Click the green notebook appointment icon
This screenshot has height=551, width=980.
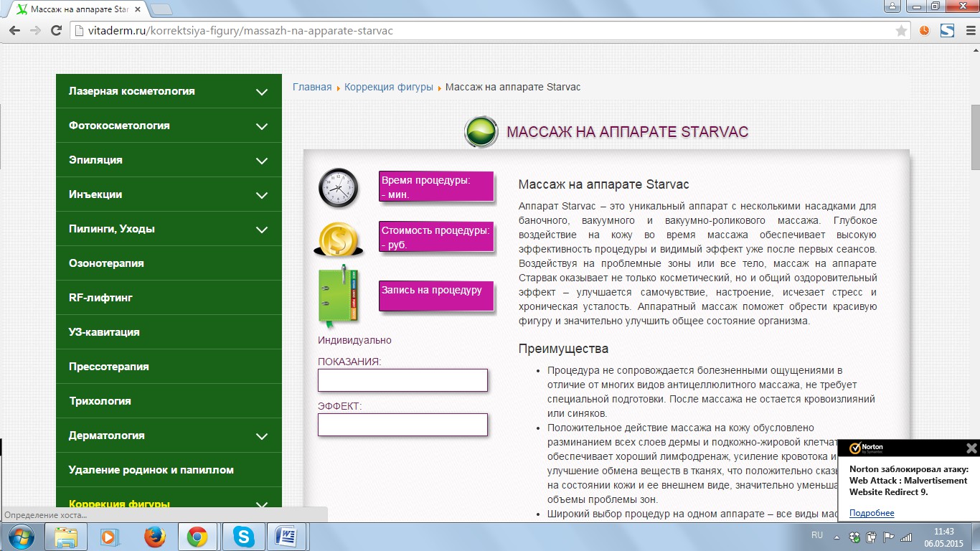click(x=339, y=296)
